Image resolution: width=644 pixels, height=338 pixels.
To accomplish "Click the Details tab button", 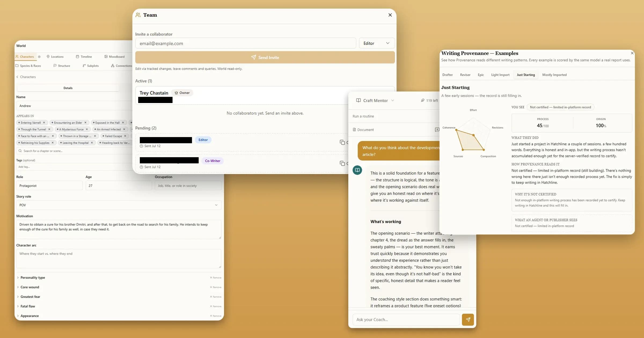I will pyautogui.click(x=68, y=88).
